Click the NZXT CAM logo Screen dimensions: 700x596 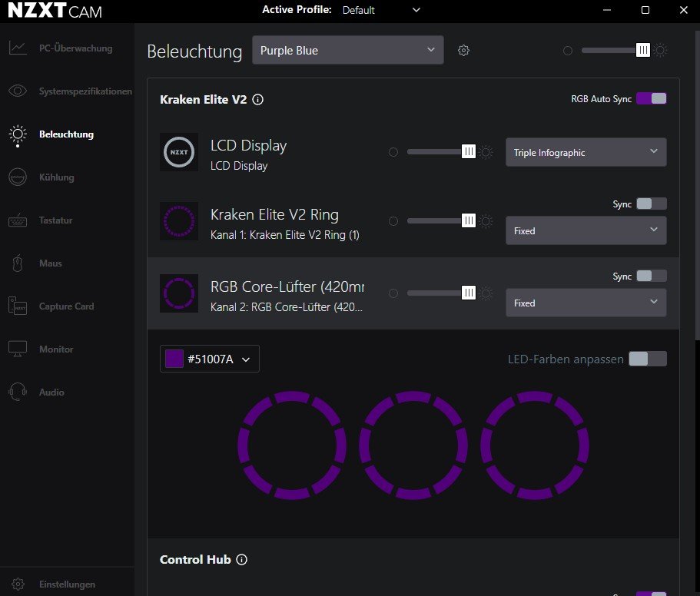click(55, 10)
